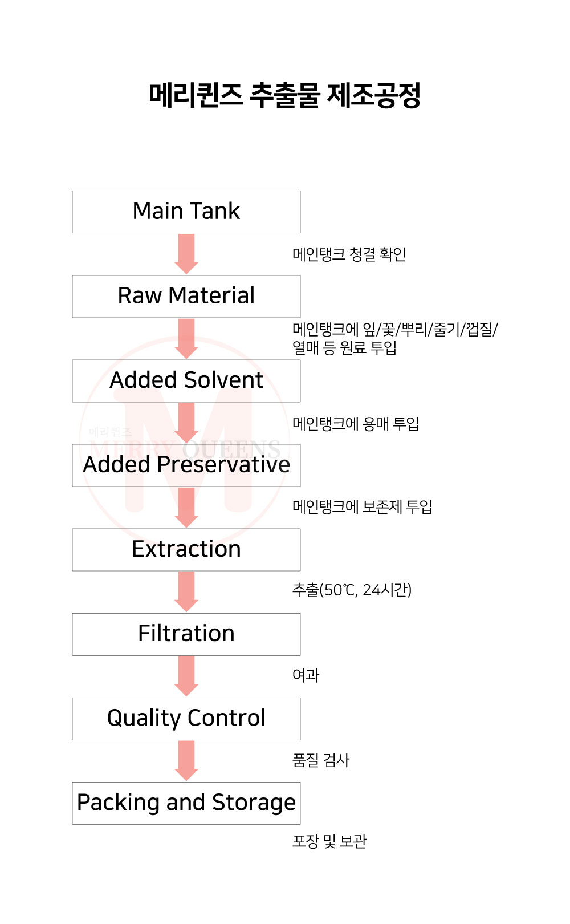Click the 품질 검사 label
Viewport: 570px width, 924px height.
pos(321,760)
